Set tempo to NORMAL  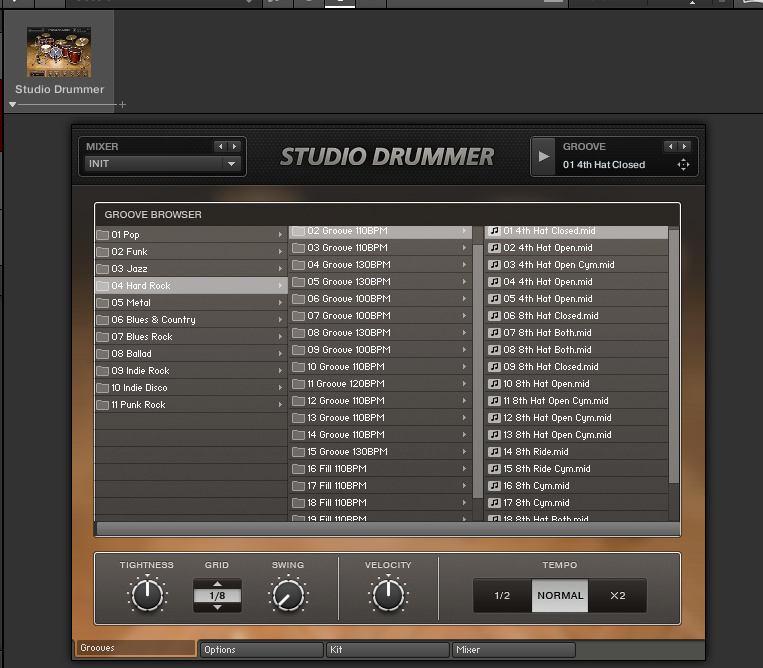tap(560, 596)
